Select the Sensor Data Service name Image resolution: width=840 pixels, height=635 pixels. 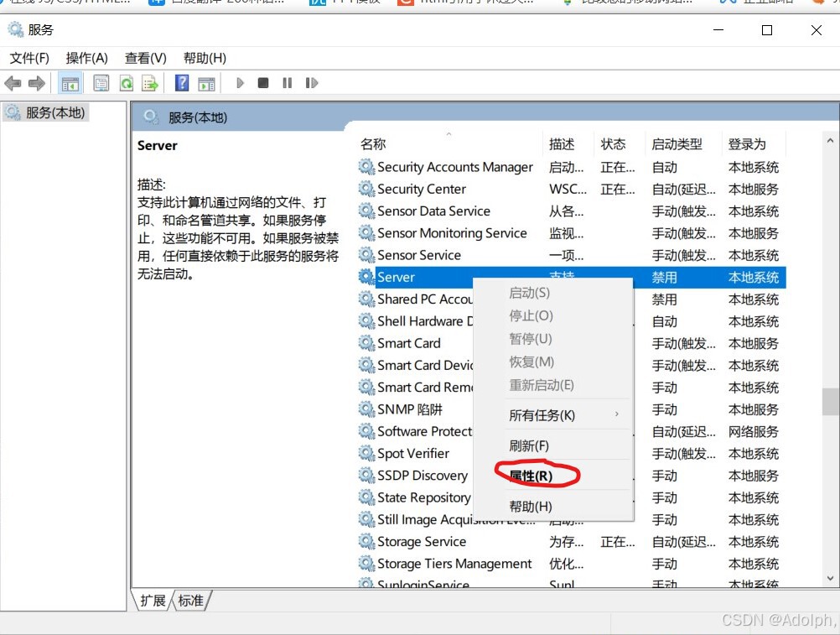tap(433, 211)
